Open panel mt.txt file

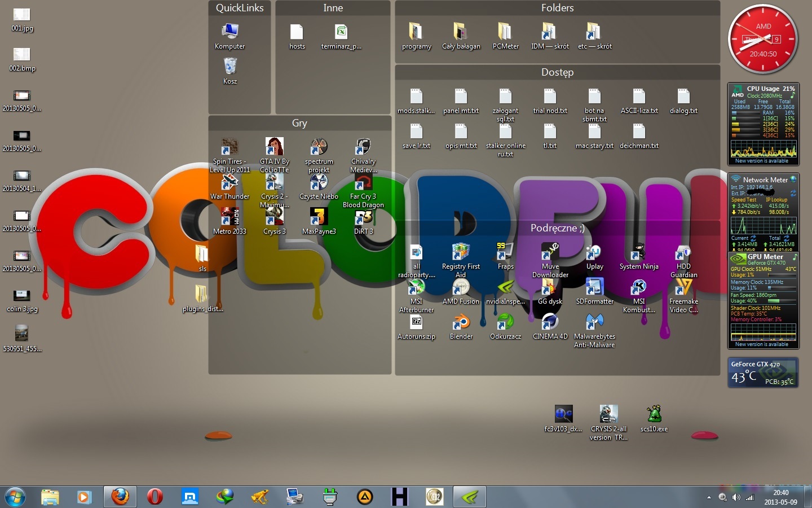[x=461, y=101]
